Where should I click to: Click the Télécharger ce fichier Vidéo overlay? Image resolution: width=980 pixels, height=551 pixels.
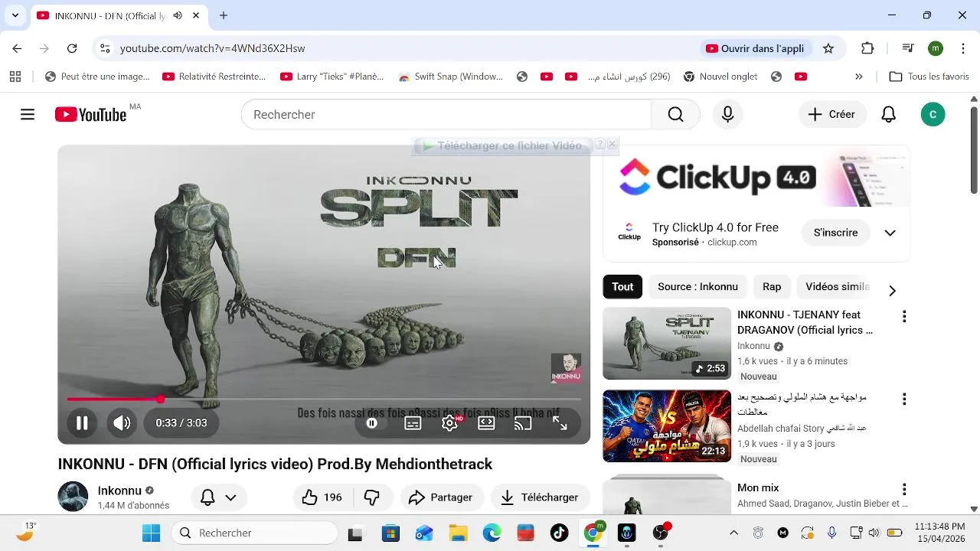[502, 145]
